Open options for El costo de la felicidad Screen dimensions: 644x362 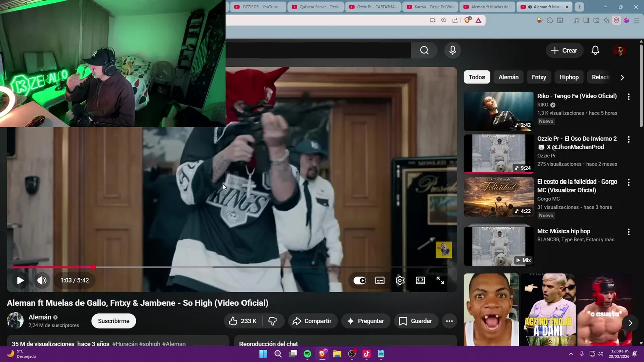click(628, 182)
